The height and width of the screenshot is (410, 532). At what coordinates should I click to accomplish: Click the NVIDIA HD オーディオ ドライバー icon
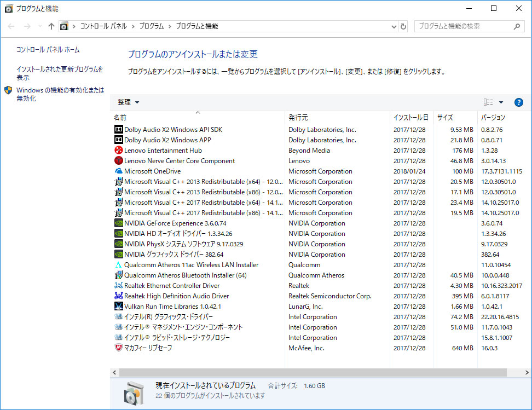[118, 234]
